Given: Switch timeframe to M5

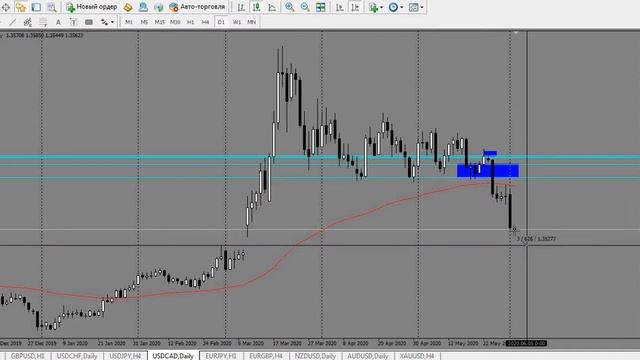Looking at the screenshot, I should point(144,22).
